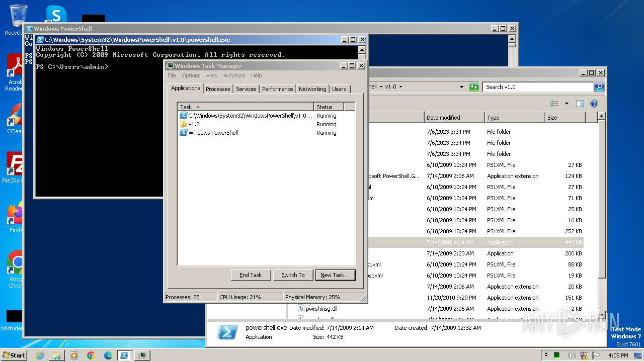Image resolution: width=644 pixels, height=362 pixels.
Task: Toggle the Explorer preview pane icon
Action: pos(580,104)
